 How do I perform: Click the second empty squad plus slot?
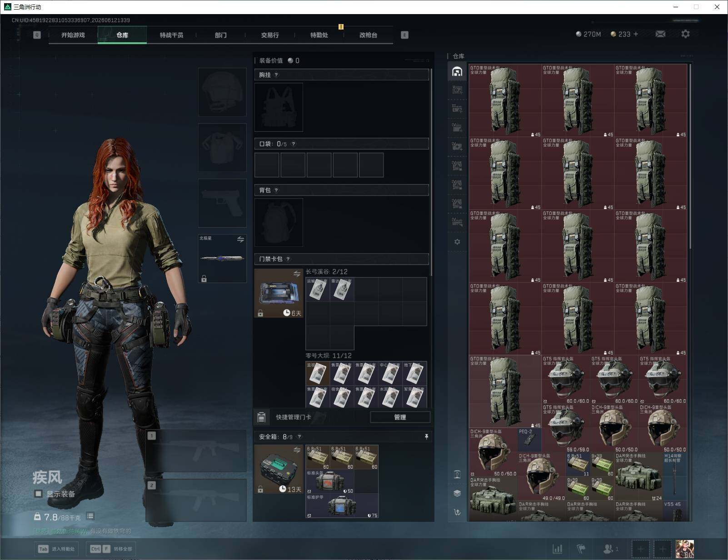point(662,549)
